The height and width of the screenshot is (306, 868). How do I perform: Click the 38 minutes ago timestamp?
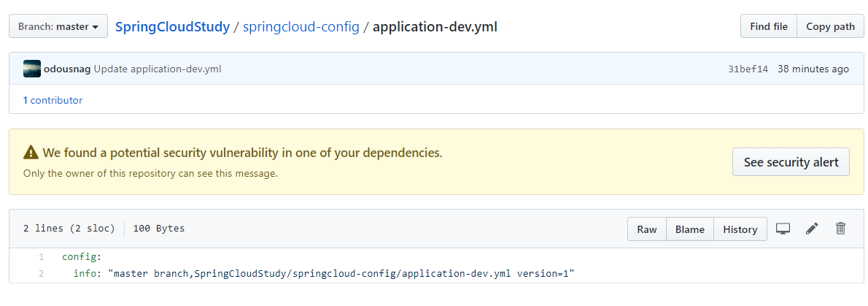[813, 69]
